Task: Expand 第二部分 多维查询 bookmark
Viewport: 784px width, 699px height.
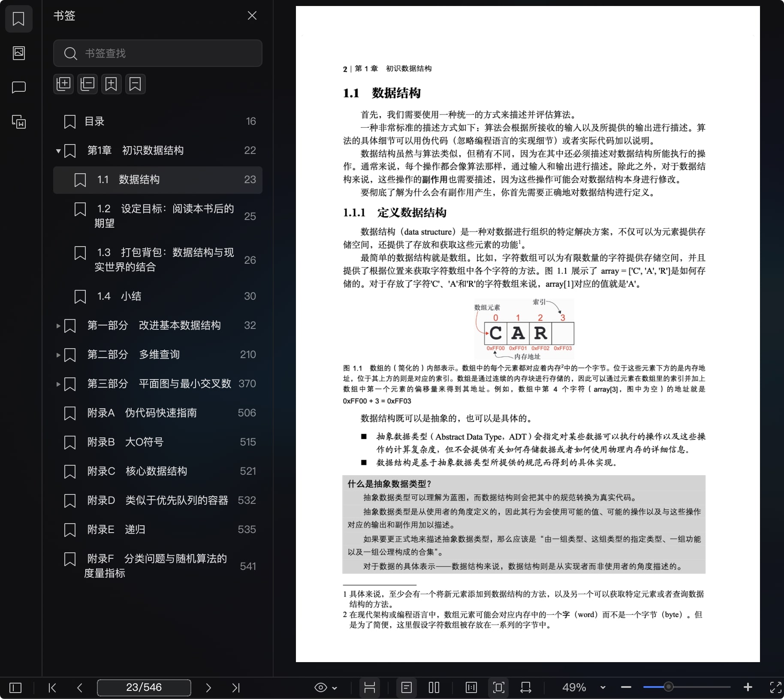Action: [58, 355]
